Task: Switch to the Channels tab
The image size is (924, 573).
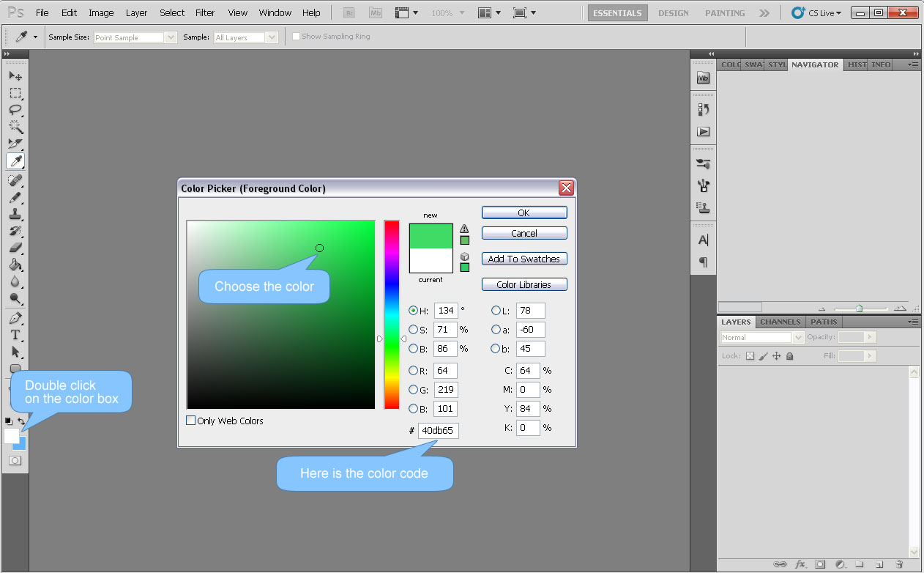Action: [780, 322]
